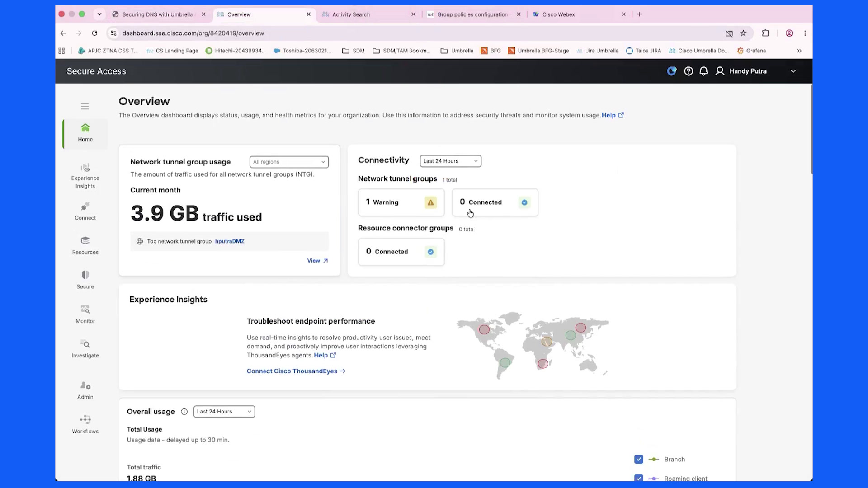Open the Grafana bookmark

751,51
